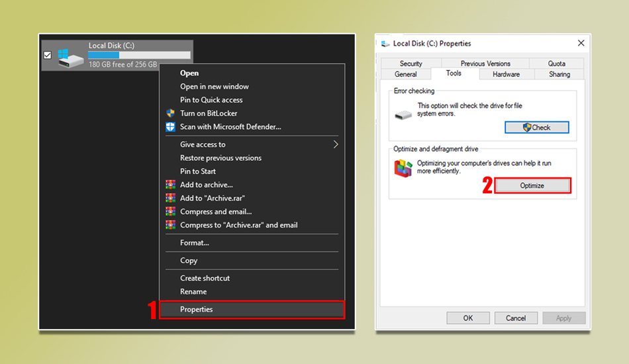This screenshot has width=629, height=364.
Task: Click the drive capacity usage bar
Action: pos(139,55)
